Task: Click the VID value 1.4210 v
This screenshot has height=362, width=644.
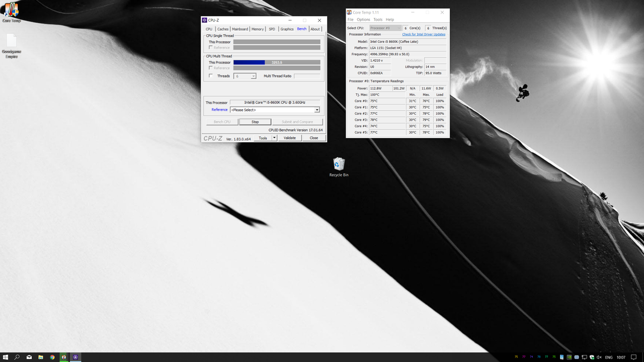Action: tap(380, 60)
